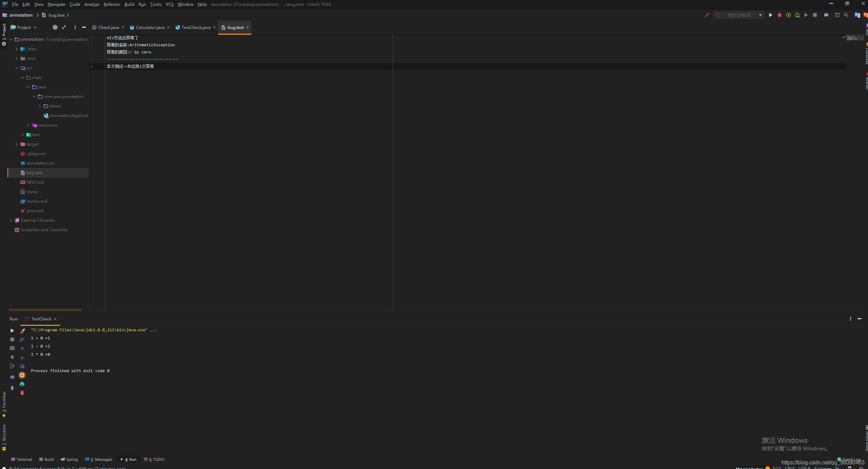Viewport: 868px width, 469px height.
Task: Open the Terminal tool window button
Action: coord(21,459)
